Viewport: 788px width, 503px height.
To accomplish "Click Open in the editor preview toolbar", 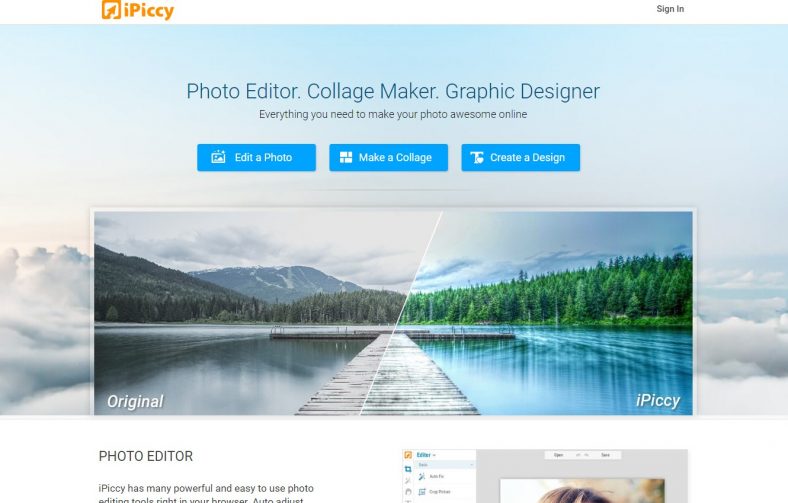I will click(x=558, y=455).
